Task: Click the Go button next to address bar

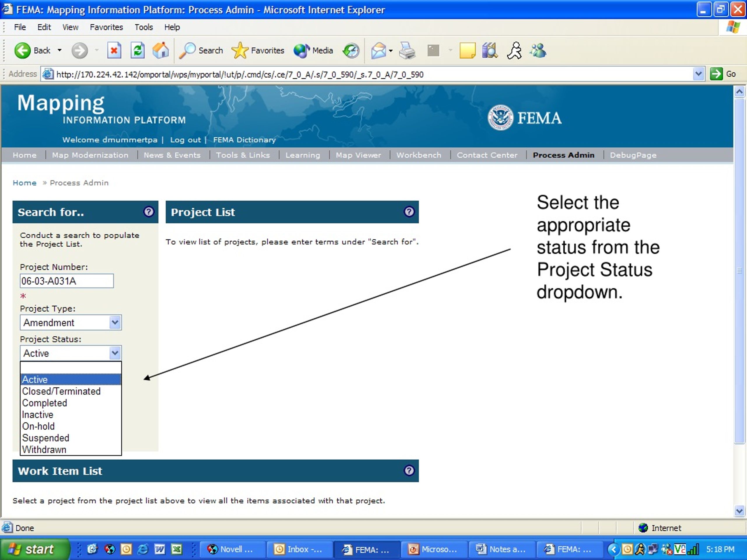Action: 723,74
